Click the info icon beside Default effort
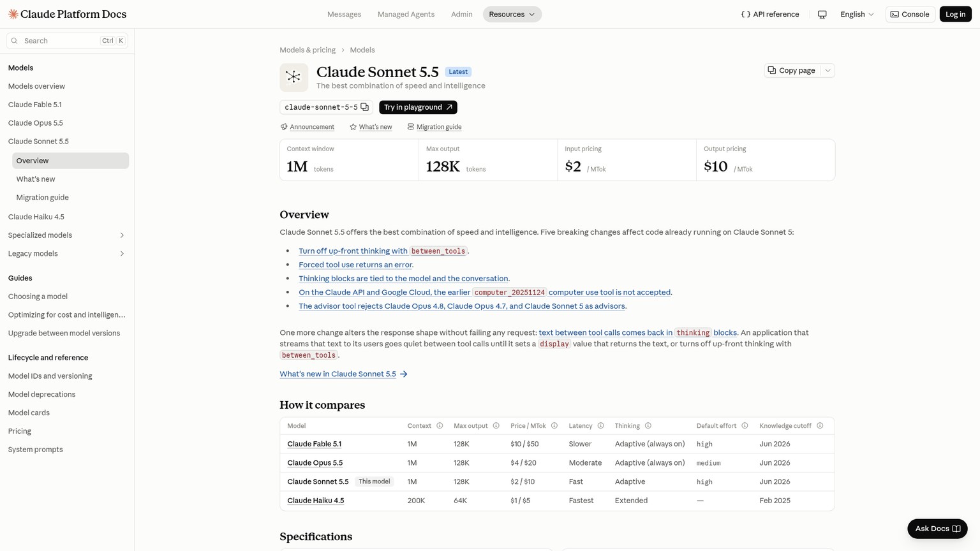Image resolution: width=980 pixels, height=551 pixels. point(745,426)
